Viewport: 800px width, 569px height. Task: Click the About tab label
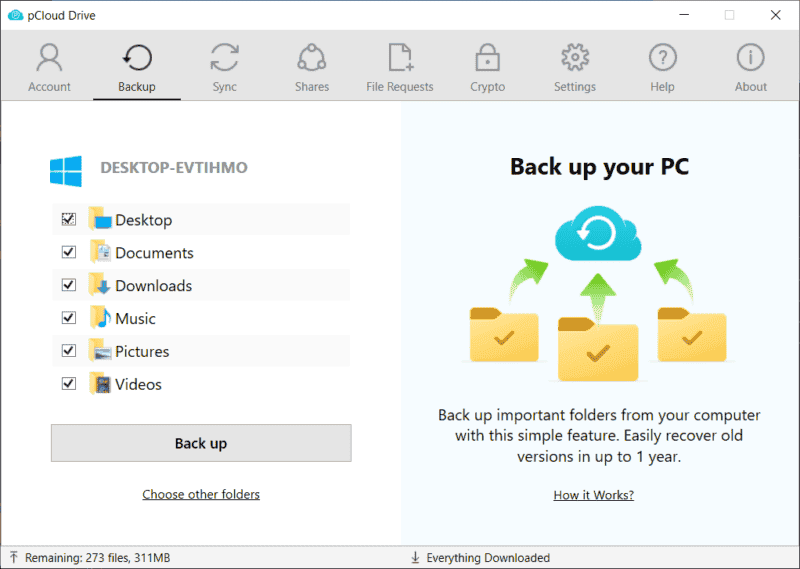coord(751,87)
